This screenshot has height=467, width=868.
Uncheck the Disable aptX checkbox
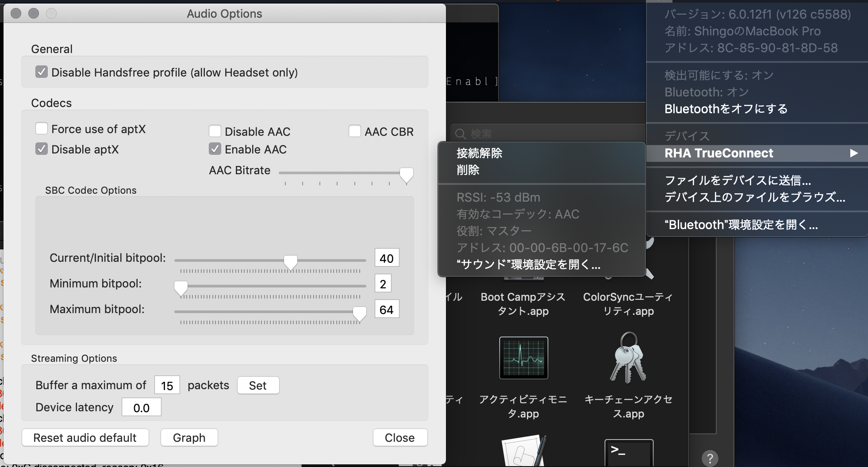[x=42, y=149]
